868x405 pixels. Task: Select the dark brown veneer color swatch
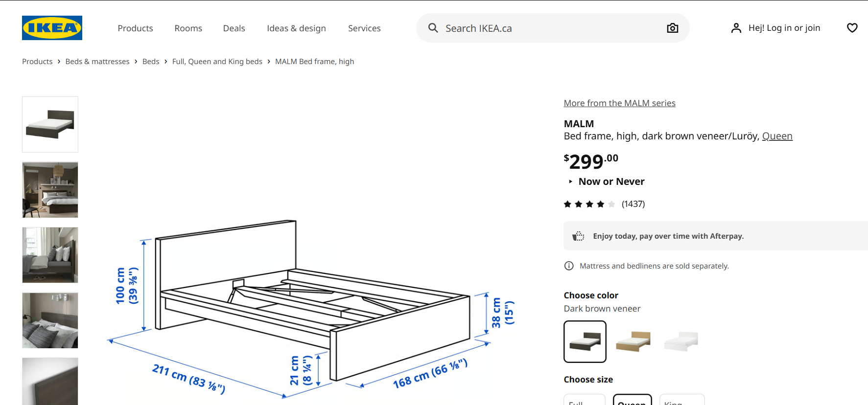(585, 341)
